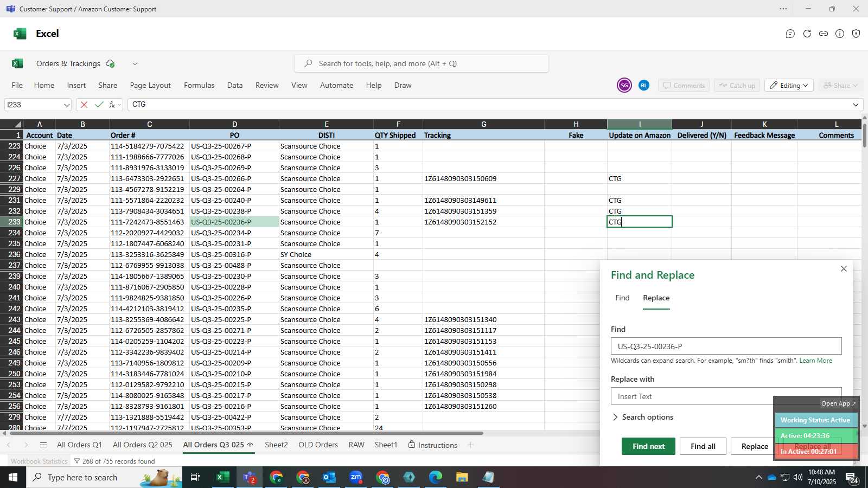This screenshot has width=868, height=488.
Task: Click the Replace with input field
Action: (726, 396)
